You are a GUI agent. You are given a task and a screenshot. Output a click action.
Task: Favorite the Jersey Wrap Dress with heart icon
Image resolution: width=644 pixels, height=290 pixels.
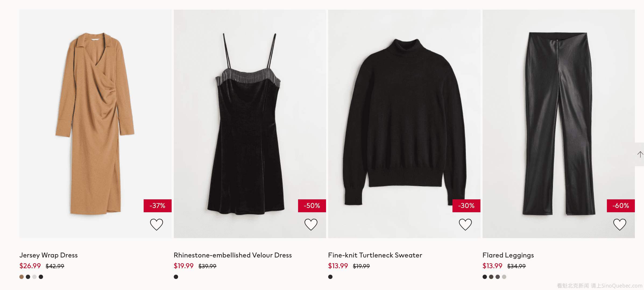coord(156,224)
